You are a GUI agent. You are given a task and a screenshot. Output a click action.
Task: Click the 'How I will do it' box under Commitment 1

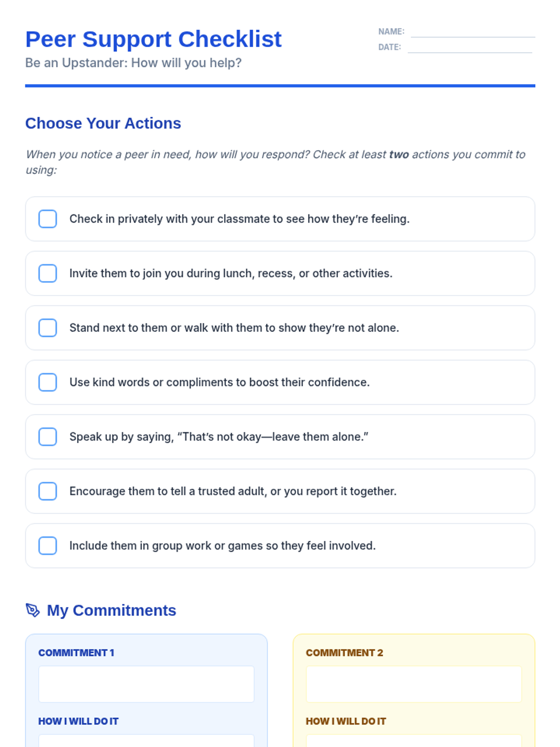146,740
